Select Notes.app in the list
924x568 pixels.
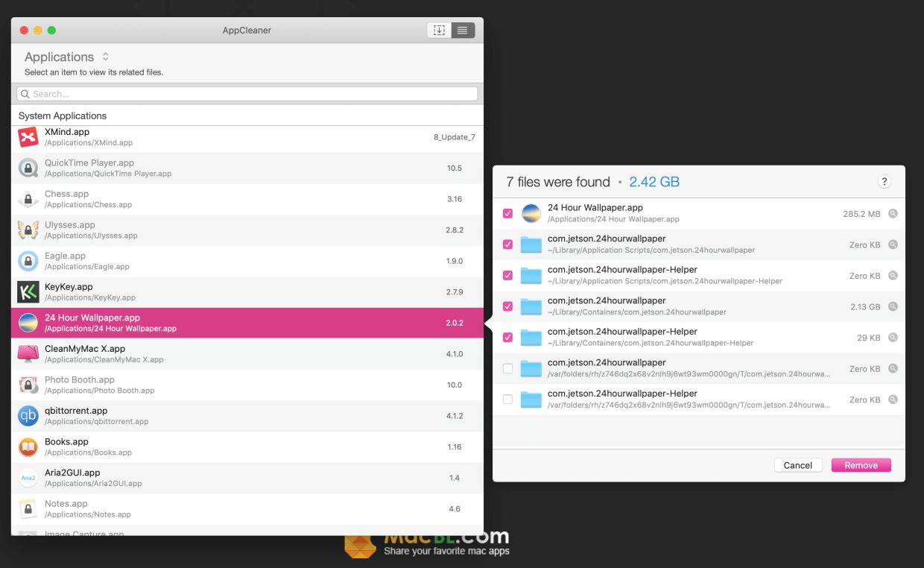tap(247, 510)
